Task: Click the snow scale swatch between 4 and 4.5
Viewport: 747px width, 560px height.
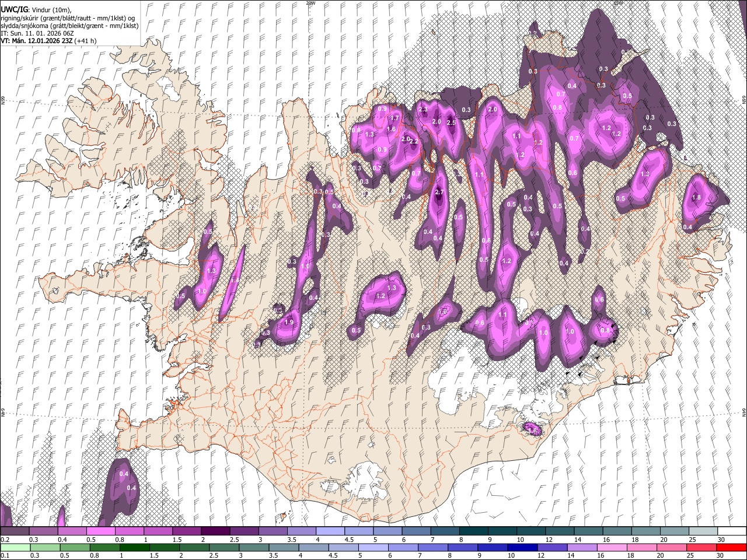Action: [x=330, y=531]
